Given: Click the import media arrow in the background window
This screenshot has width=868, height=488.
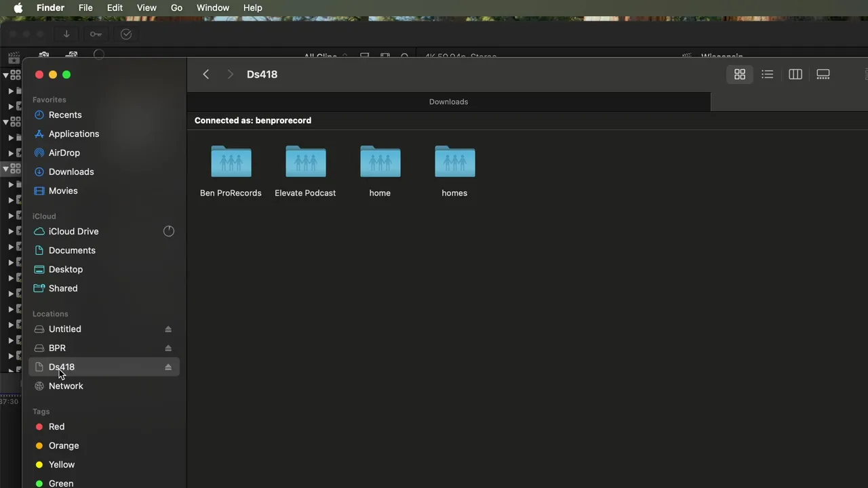Looking at the screenshot, I should (x=66, y=34).
